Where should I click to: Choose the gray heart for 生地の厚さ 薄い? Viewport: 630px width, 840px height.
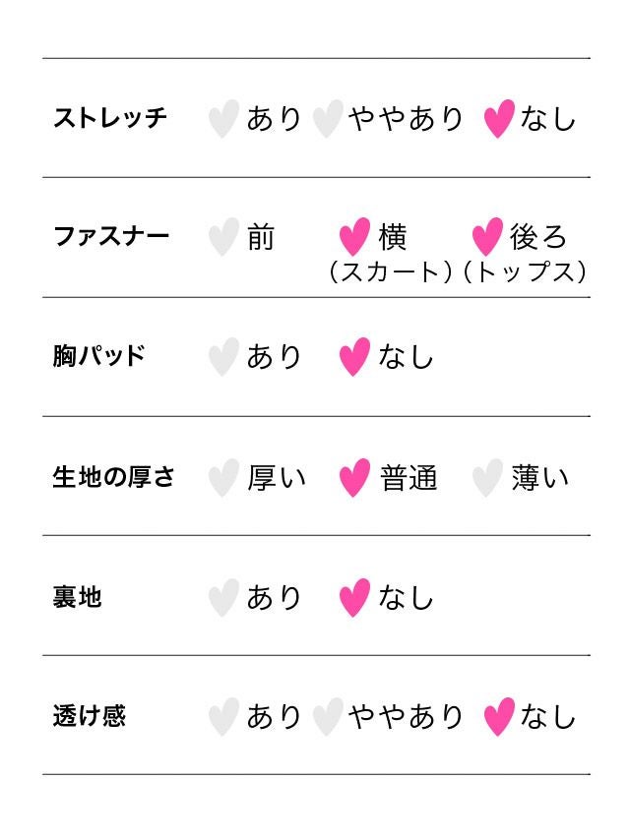click(487, 478)
